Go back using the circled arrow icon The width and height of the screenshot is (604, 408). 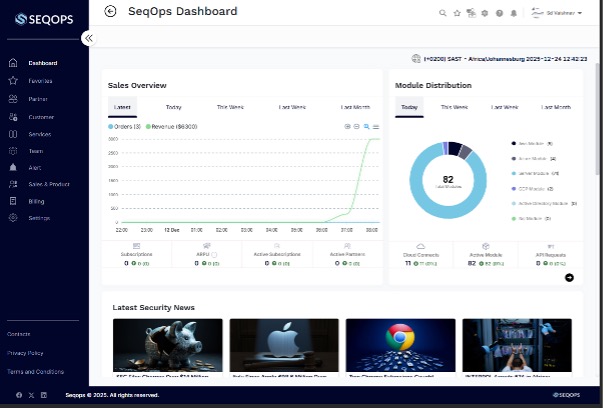pos(110,12)
